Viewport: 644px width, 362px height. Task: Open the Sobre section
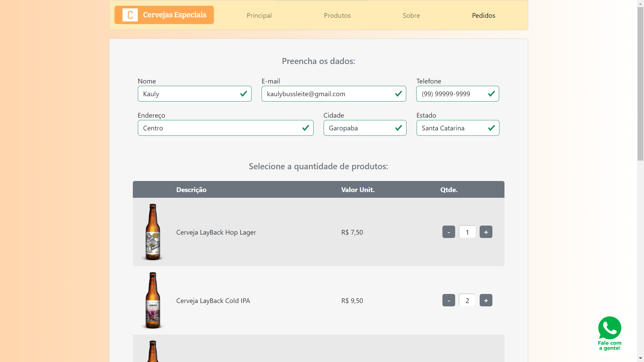[x=411, y=15]
